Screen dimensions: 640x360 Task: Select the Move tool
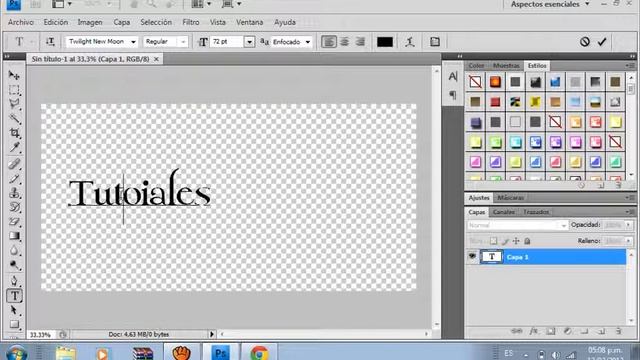click(14, 75)
